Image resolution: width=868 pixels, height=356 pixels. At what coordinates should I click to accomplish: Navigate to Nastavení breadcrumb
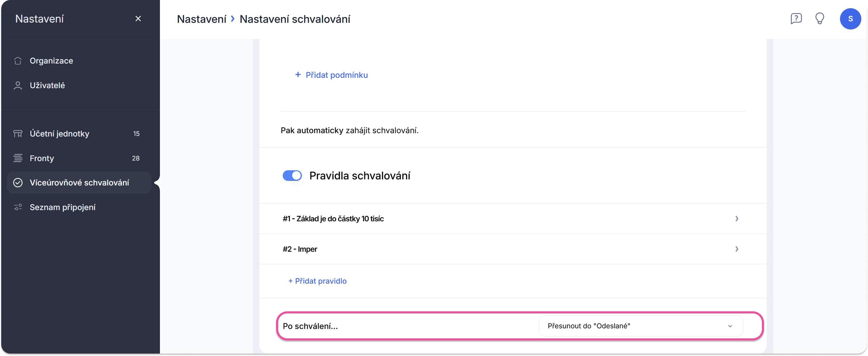202,19
